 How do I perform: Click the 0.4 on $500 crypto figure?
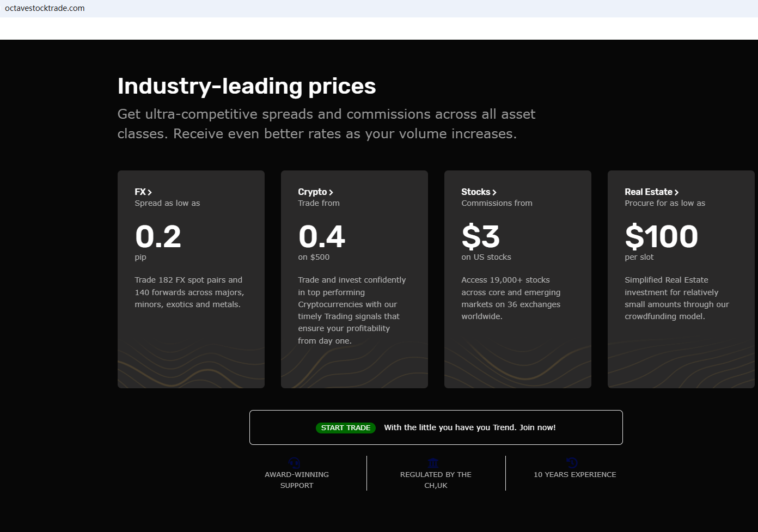321,236
